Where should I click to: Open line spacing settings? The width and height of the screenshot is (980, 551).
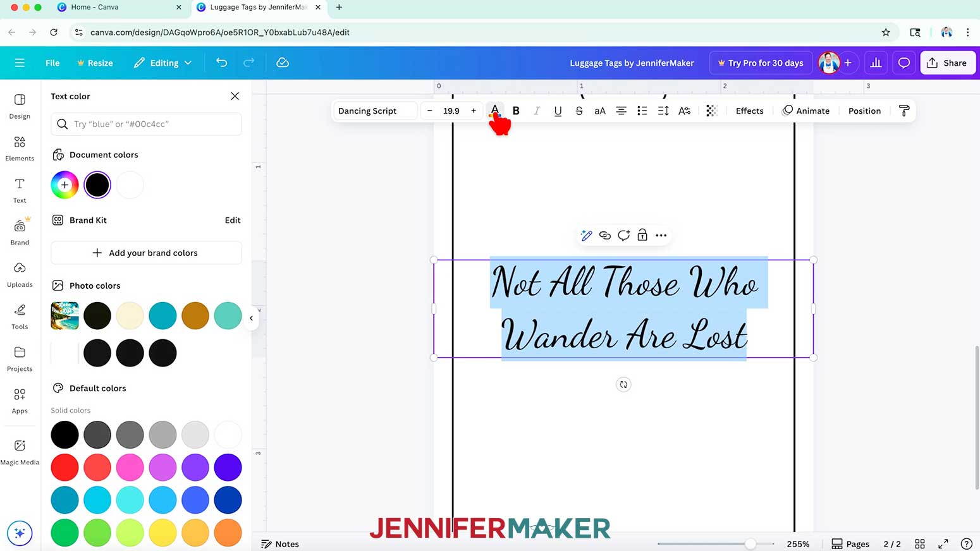point(663,111)
